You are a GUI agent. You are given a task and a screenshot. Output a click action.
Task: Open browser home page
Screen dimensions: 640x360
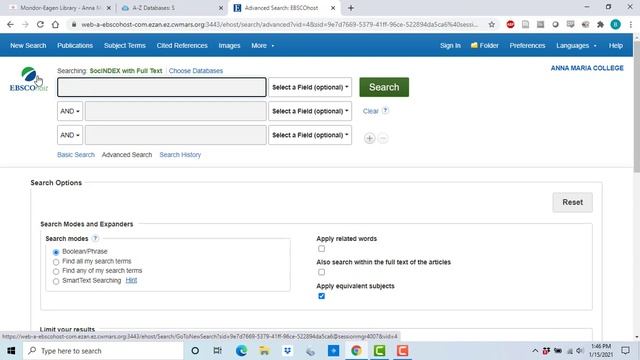[55, 24]
